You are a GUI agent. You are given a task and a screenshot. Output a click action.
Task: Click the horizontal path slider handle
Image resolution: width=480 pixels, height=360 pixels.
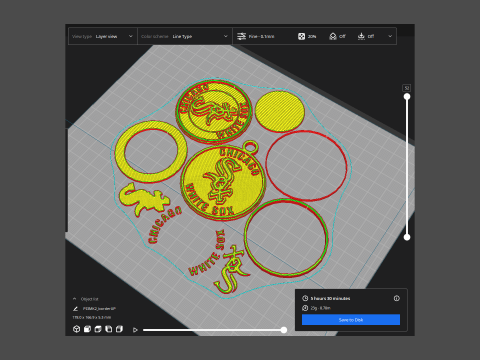(284, 330)
